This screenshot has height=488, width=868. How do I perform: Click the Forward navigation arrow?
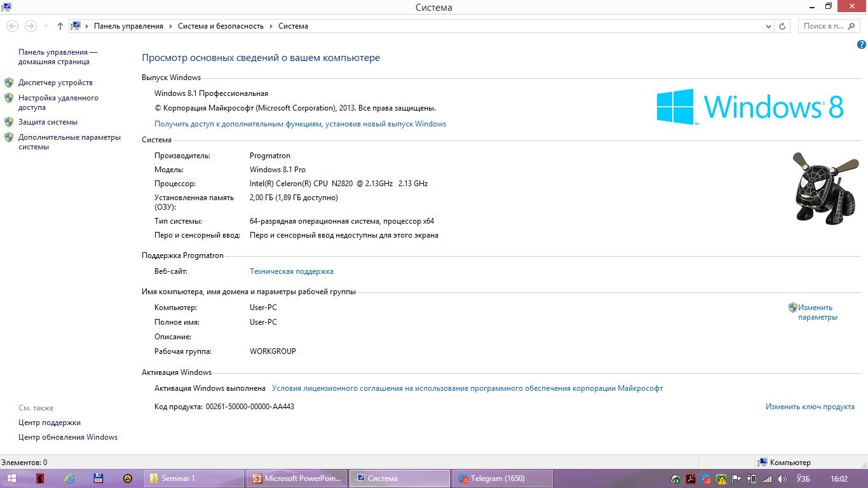[30, 26]
